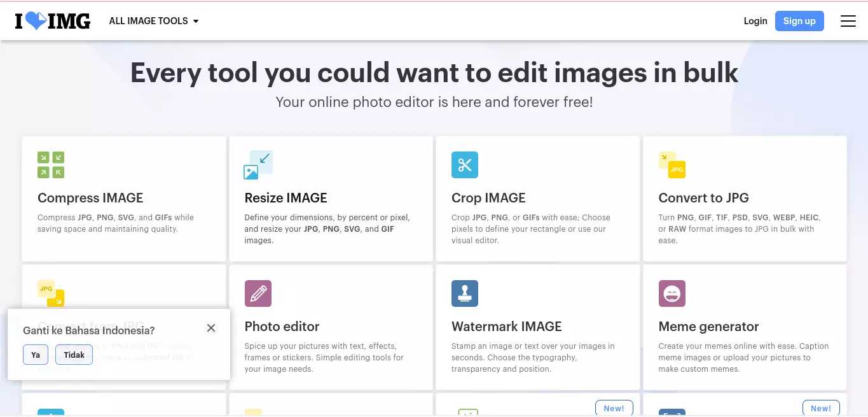
Task: Open the Watermark IMAGE title link
Action: click(507, 327)
